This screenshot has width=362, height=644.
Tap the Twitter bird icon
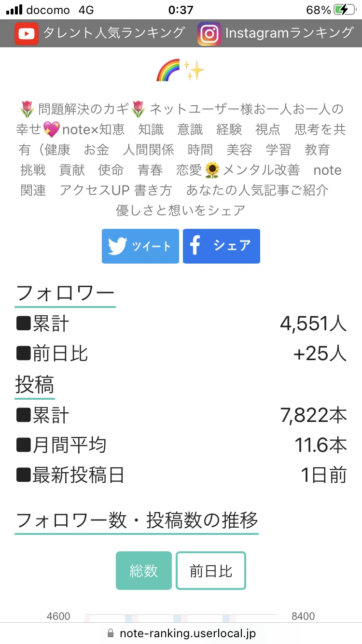117,246
